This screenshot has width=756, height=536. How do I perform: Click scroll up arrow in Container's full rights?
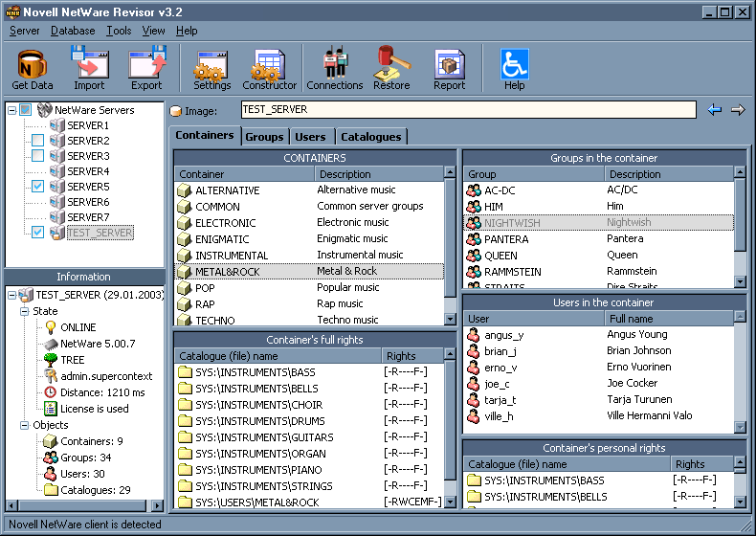pos(450,354)
